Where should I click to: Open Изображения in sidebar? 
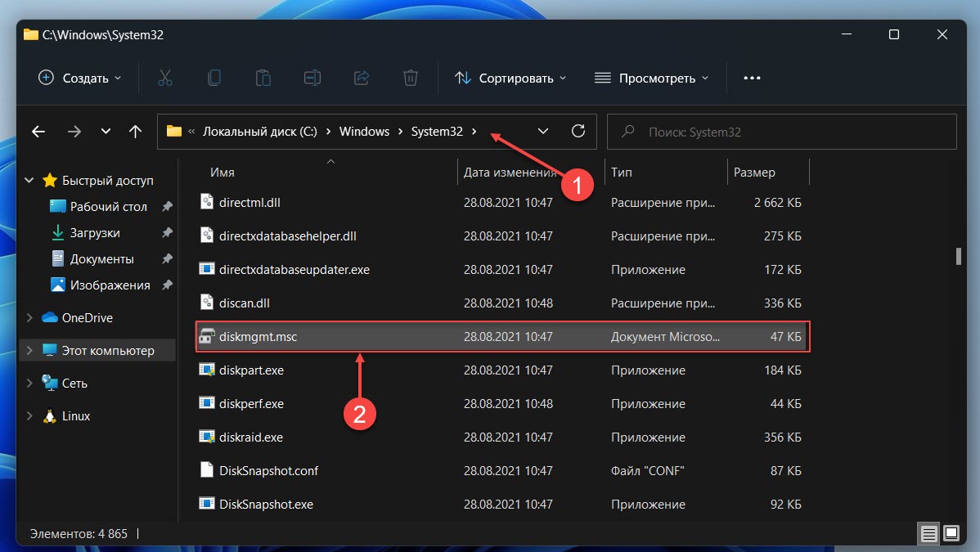click(x=110, y=285)
